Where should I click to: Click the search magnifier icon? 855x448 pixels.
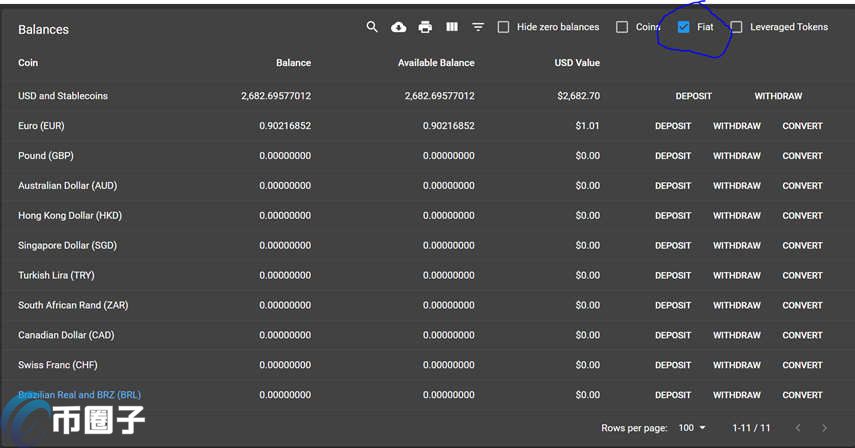tap(372, 27)
